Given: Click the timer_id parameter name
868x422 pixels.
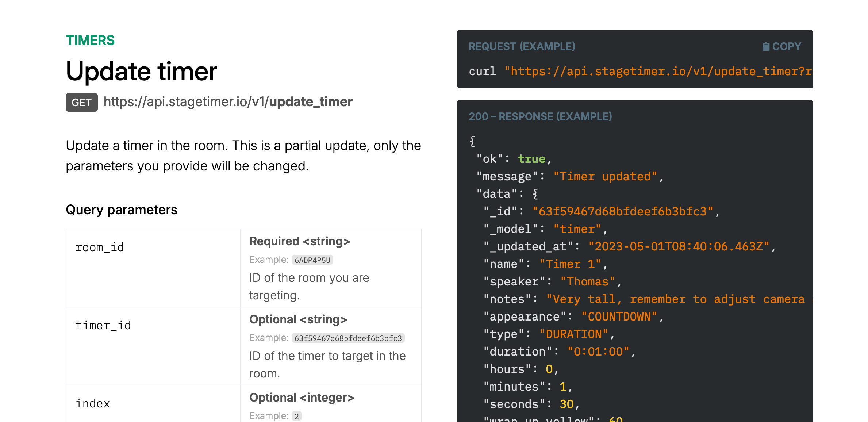Looking at the screenshot, I should [x=103, y=325].
